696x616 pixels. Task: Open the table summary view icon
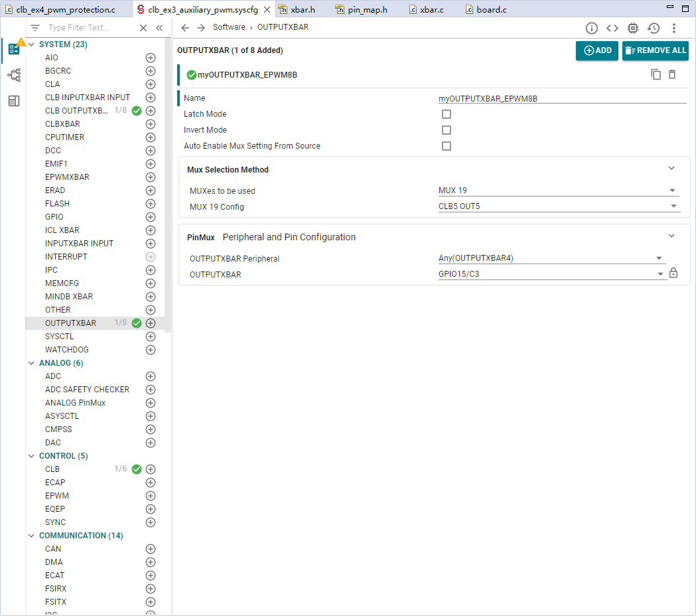point(14,101)
